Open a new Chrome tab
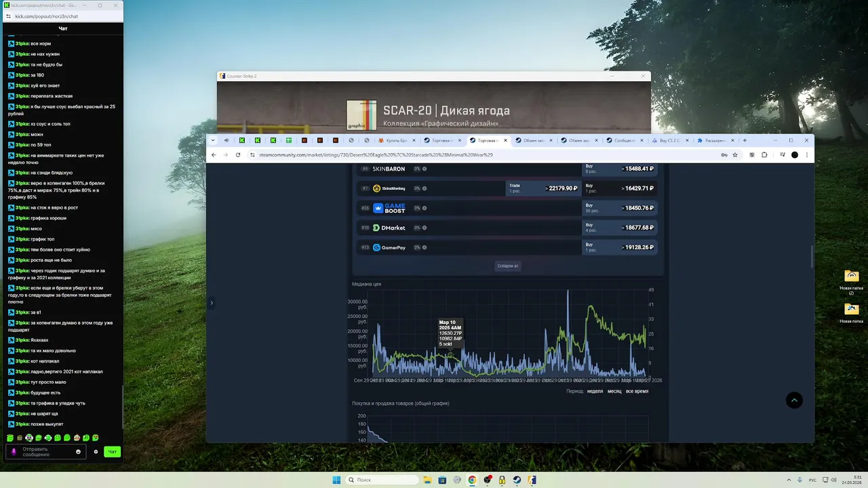Image resolution: width=868 pixels, height=488 pixels. point(745,140)
